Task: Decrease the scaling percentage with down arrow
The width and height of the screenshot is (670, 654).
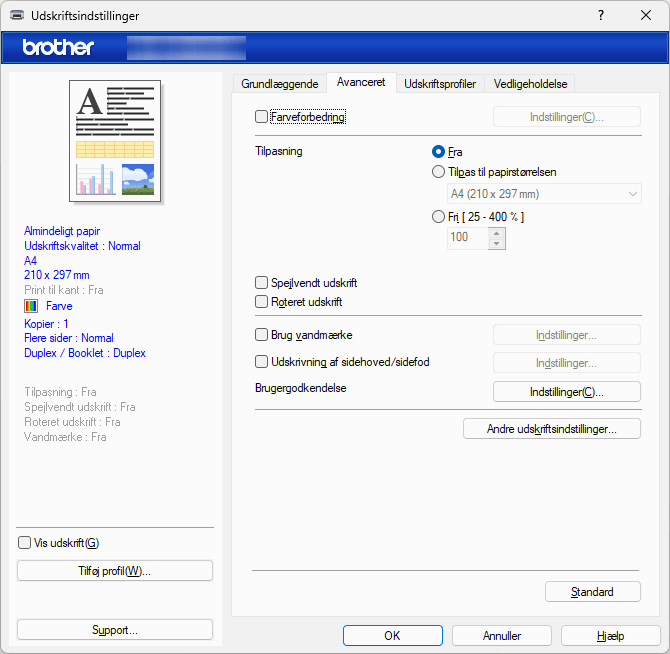Action: pyautogui.click(x=497, y=243)
